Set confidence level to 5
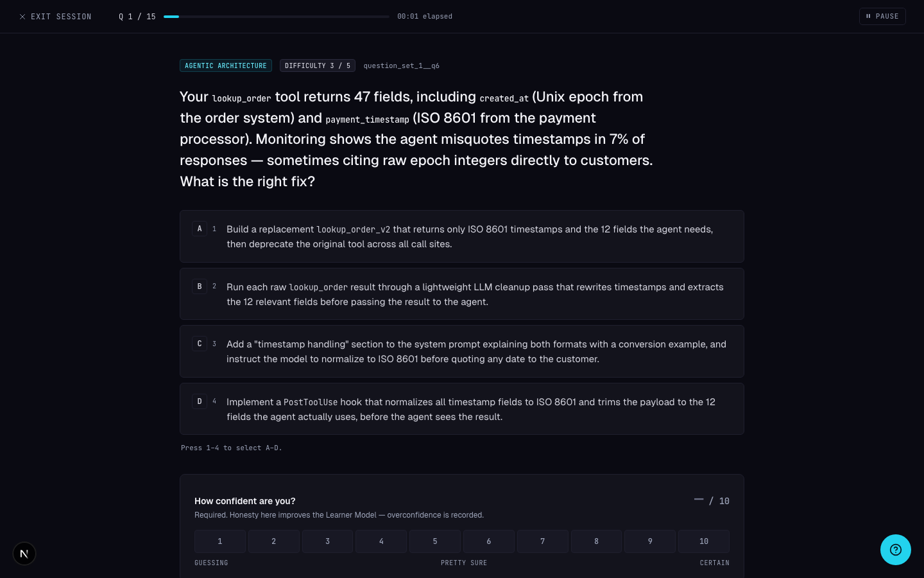 pyautogui.click(x=435, y=541)
